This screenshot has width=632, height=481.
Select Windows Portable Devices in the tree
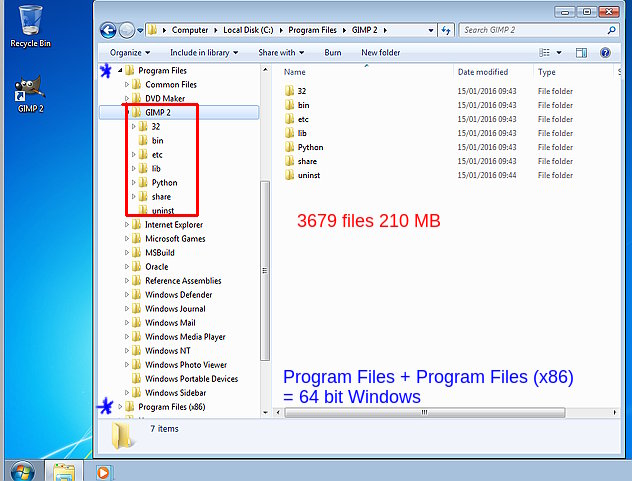click(x=191, y=379)
